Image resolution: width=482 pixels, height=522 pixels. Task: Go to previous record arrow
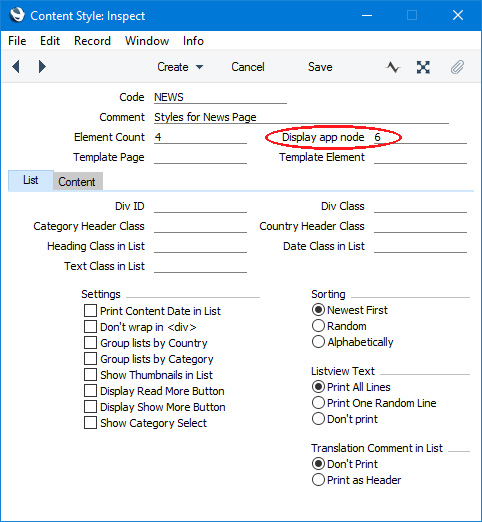click(16, 67)
